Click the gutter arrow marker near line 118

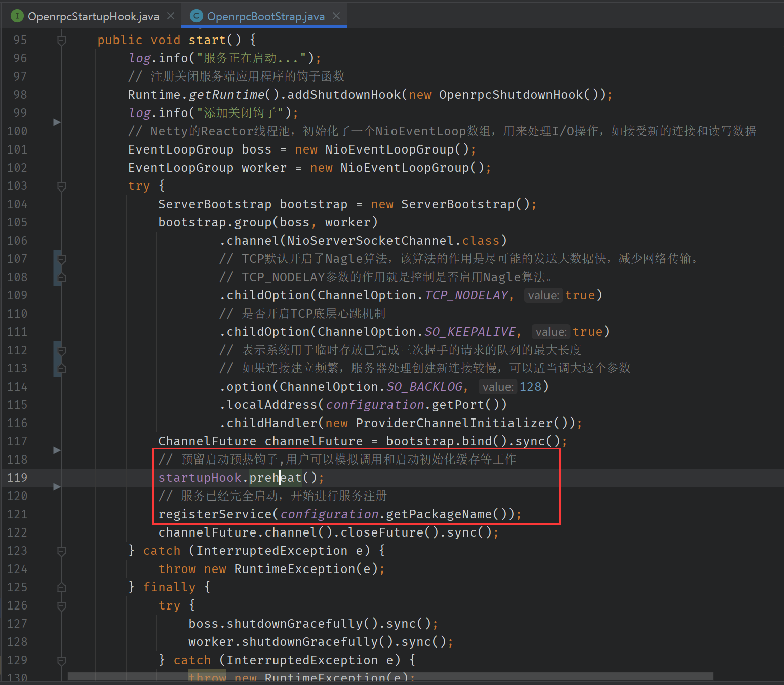click(x=57, y=450)
